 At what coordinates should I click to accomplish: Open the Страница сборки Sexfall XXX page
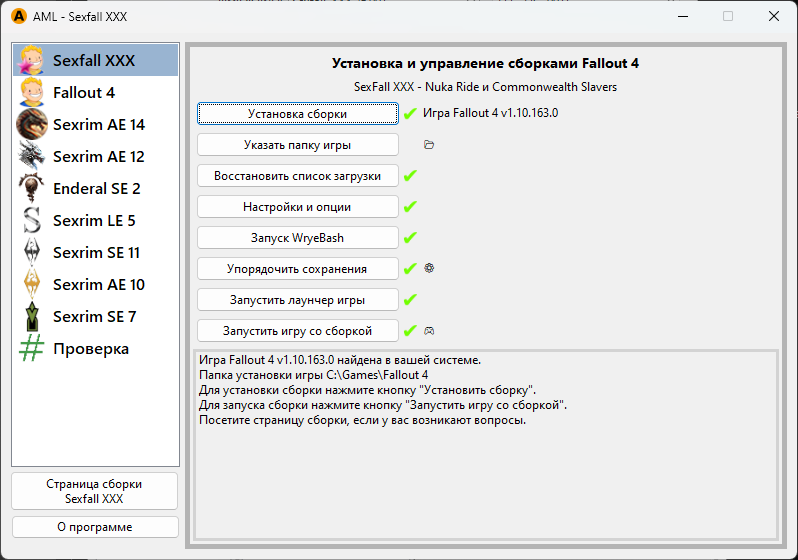(x=95, y=491)
